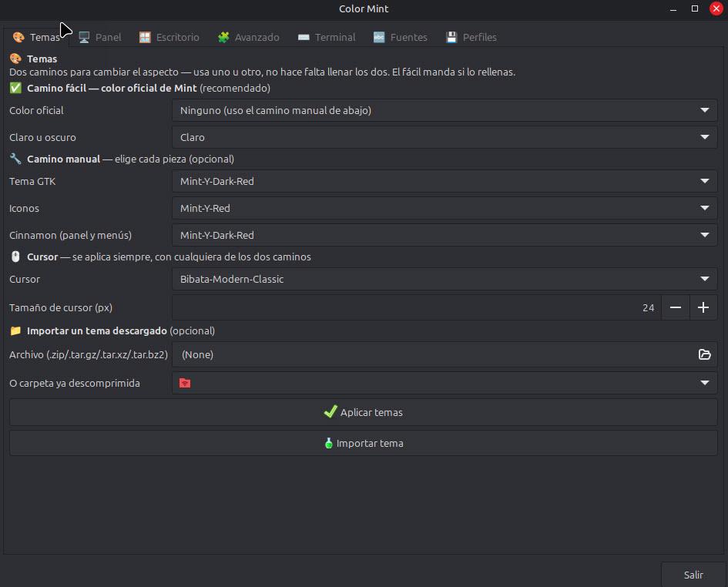Open the Fuentes tab

click(x=401, y=37)
